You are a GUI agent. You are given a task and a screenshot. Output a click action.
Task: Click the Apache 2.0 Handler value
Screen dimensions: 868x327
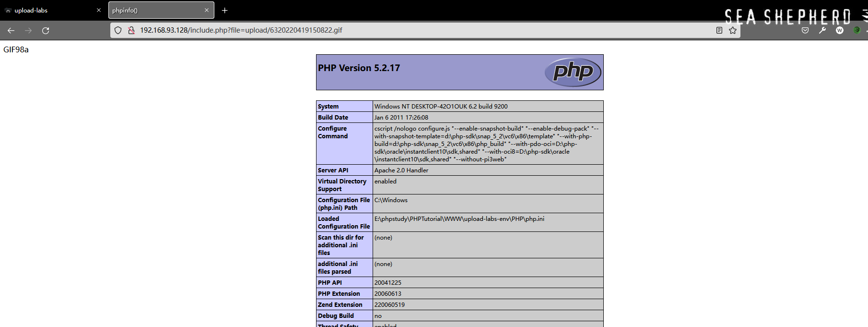(401, 170)
